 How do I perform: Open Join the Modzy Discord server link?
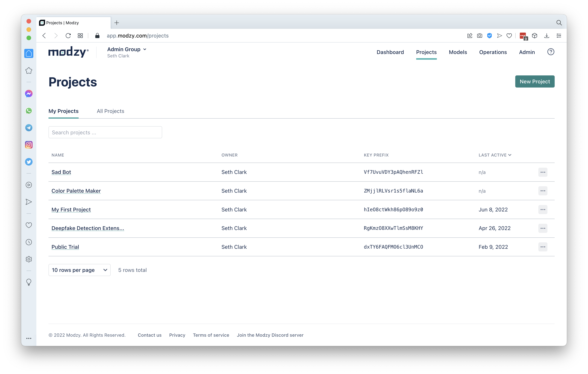[x=270, y=335]
